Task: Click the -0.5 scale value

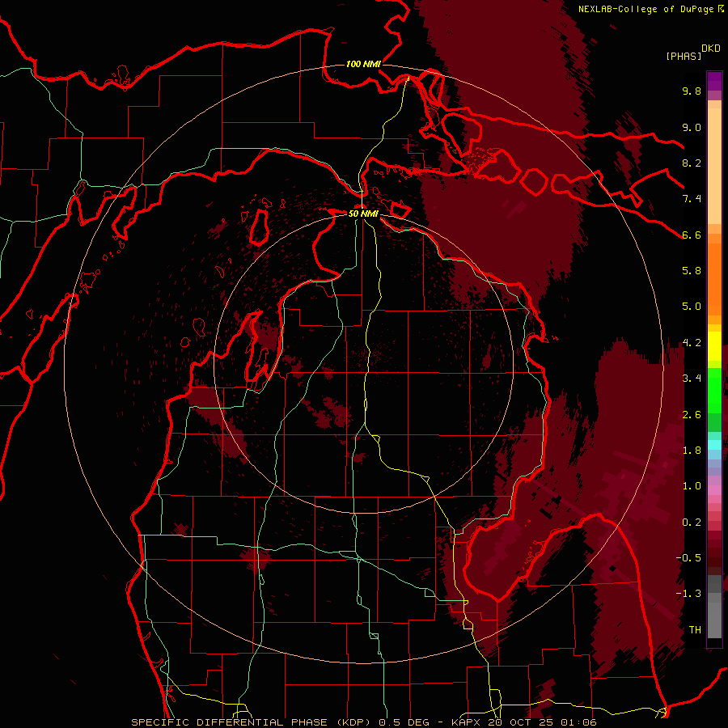Action: [x=688, y=558]
